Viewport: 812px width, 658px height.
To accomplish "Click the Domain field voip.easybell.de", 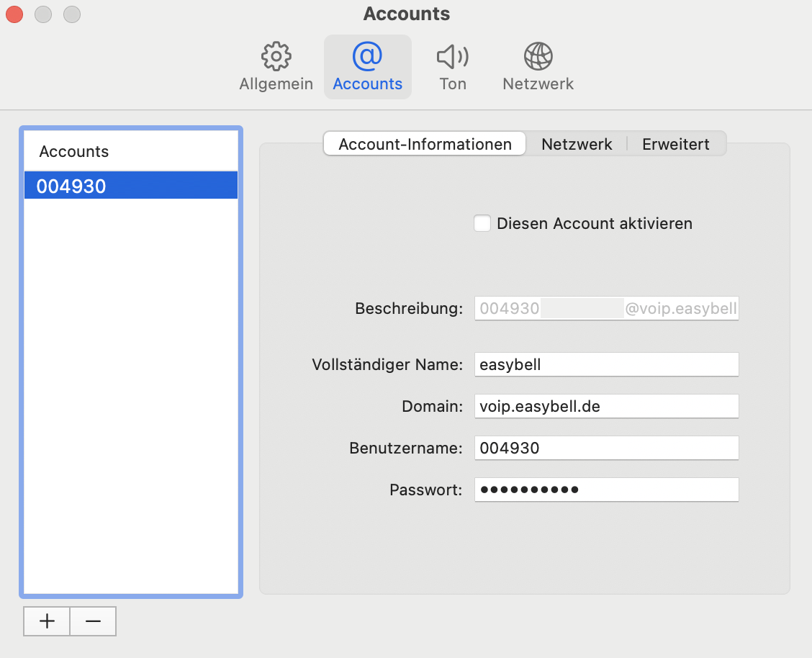I will (606, 407).
